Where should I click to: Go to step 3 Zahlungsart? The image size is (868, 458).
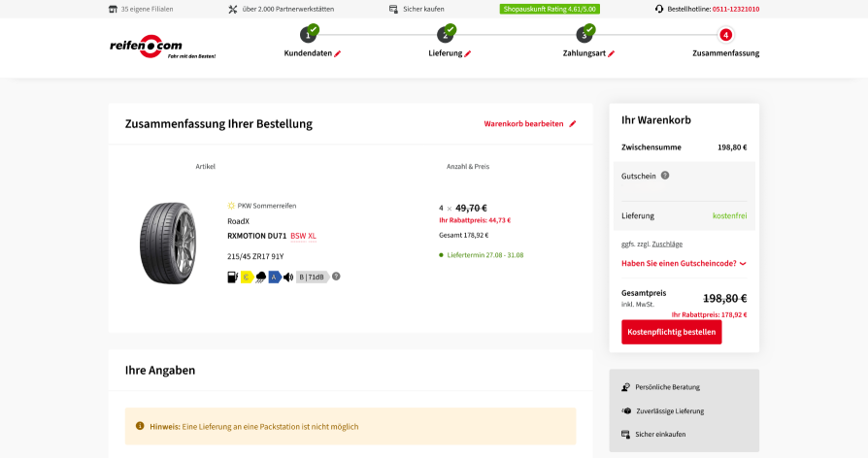click(x=584, y=35)
